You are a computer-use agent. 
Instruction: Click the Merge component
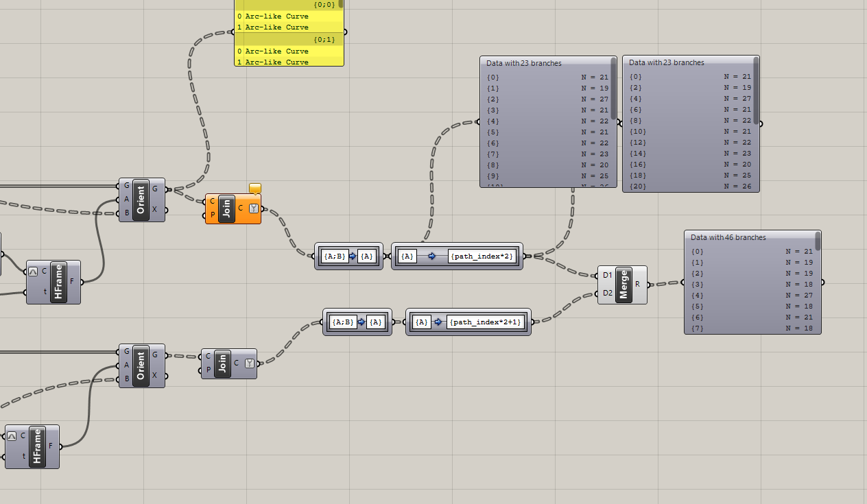623,285
